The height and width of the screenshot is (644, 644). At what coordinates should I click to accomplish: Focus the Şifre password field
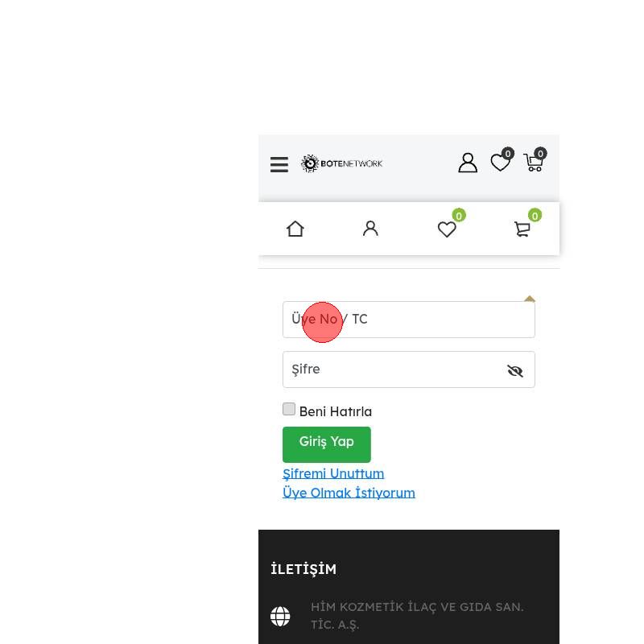point(409,369)
